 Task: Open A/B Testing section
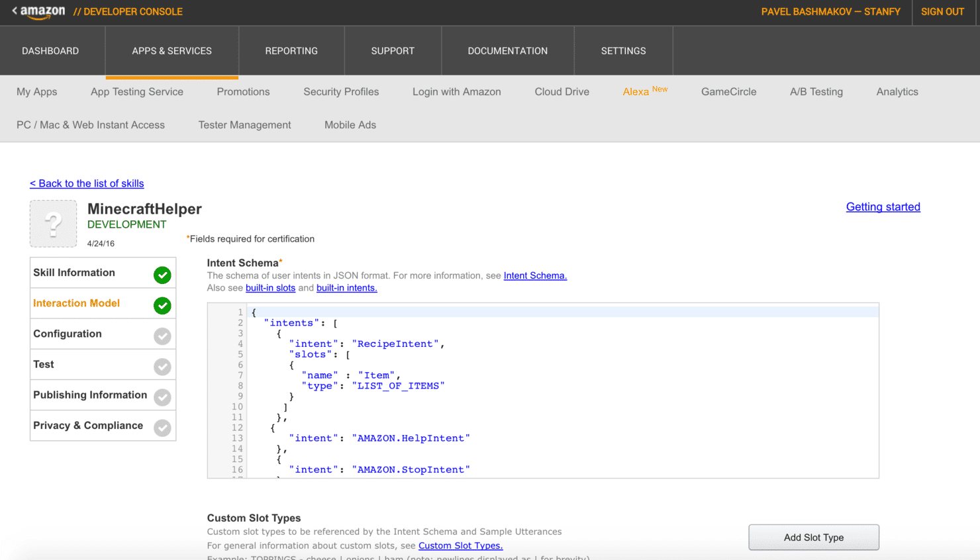pos(816,92)
